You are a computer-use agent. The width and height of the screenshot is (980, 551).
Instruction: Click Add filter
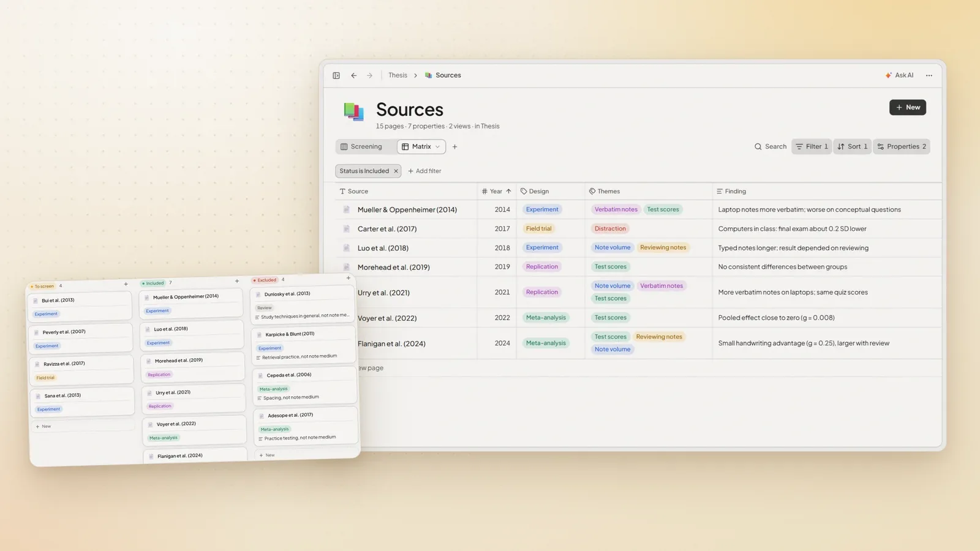424,171
